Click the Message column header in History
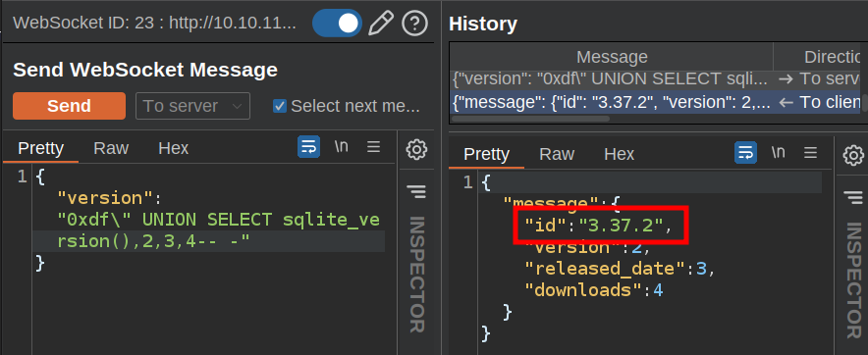The image size is (868, 355). click(x=612, y=57)
